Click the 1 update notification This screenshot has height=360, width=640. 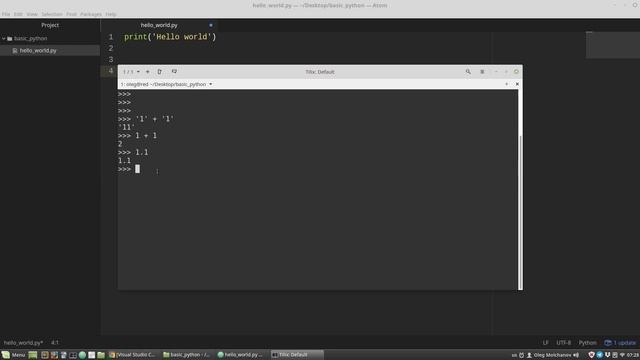pyautogui.click(x=620, y=343)
